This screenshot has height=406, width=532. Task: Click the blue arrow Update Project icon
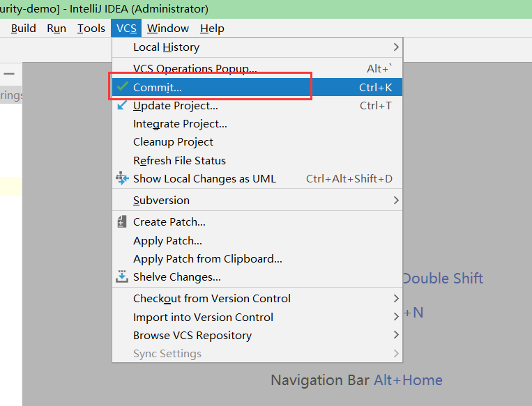[122, 105]
